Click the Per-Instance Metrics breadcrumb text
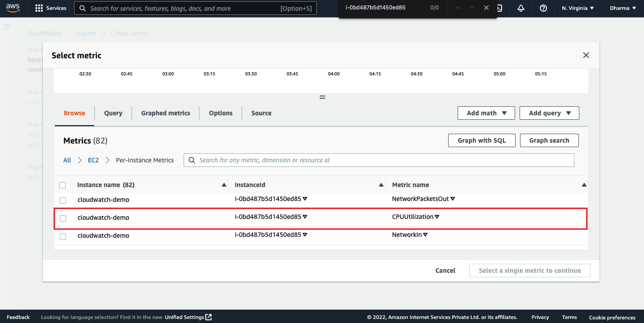644x323 pixels. click(145, 160)
